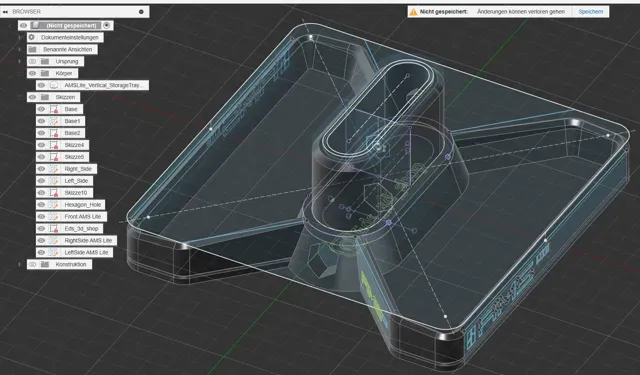Click the LeftSide AMS Lite sketch icon
Image resolution: width=640 pixels, height=375 pixels.
(54, 252)
